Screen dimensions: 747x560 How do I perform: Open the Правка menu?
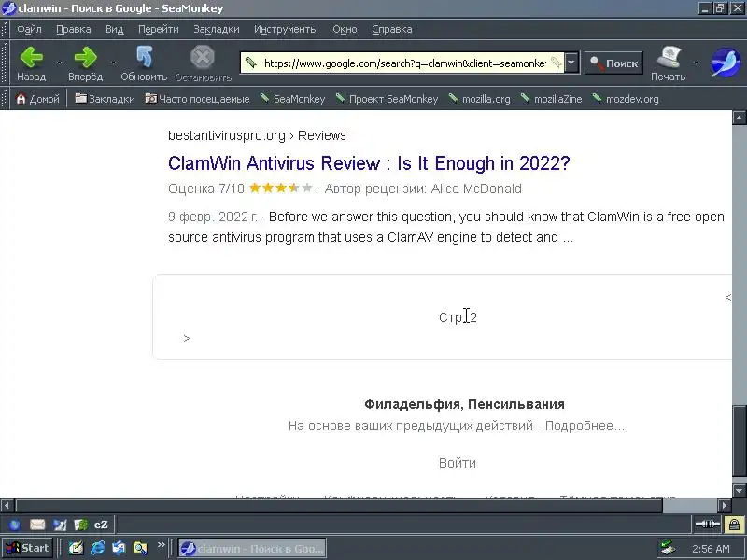click(x=74, y=29)
